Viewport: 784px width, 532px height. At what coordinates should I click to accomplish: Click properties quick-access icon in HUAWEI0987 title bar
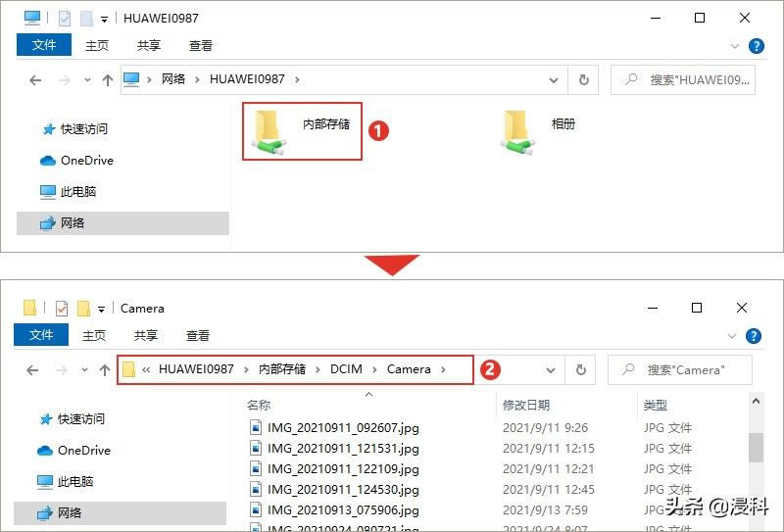tap(65, 19)
